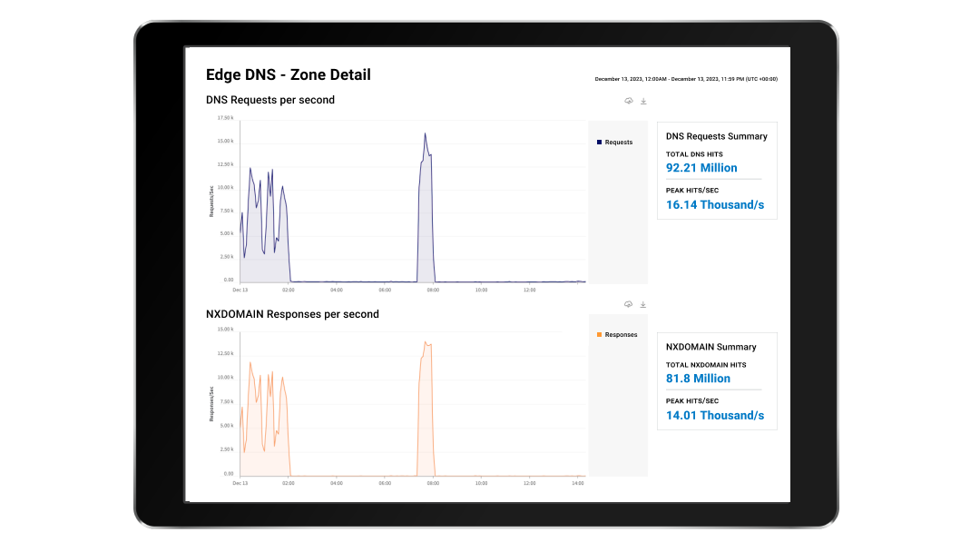Click the 08:00 peak in NXDOMAIN Responses chart

point(426,343)
